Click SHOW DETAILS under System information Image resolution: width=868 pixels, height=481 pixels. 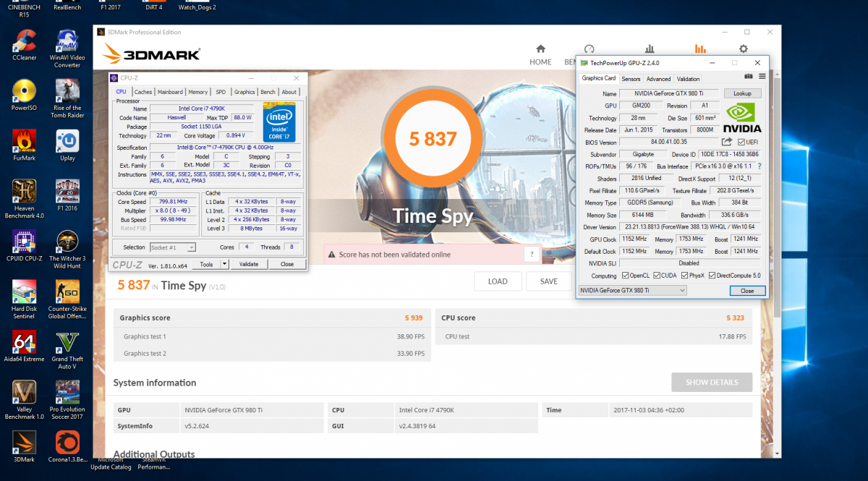[712, 382]
